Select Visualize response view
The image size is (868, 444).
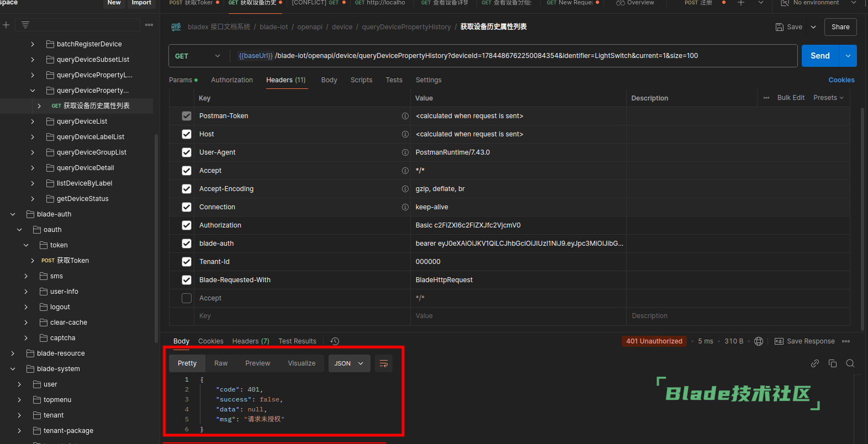tap(301, 363)
